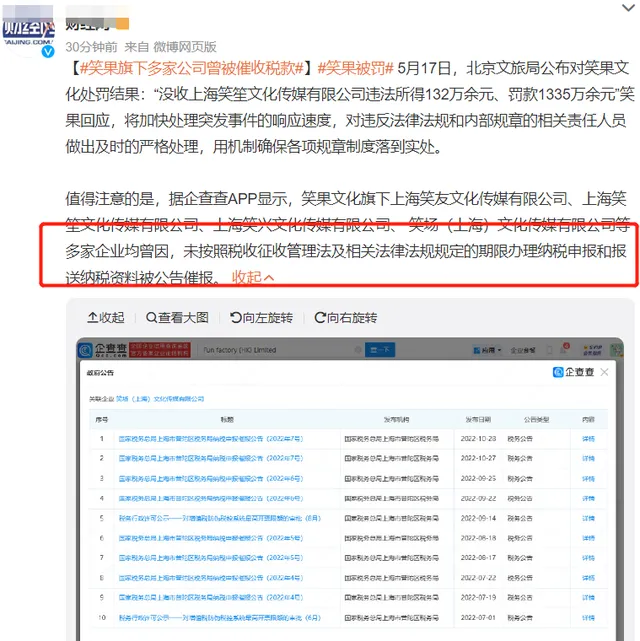Screen dimensions: 640x641
Task: Click the clockwise arrow rotate icon
Action: pyautogui.click(x=320, y=318)
